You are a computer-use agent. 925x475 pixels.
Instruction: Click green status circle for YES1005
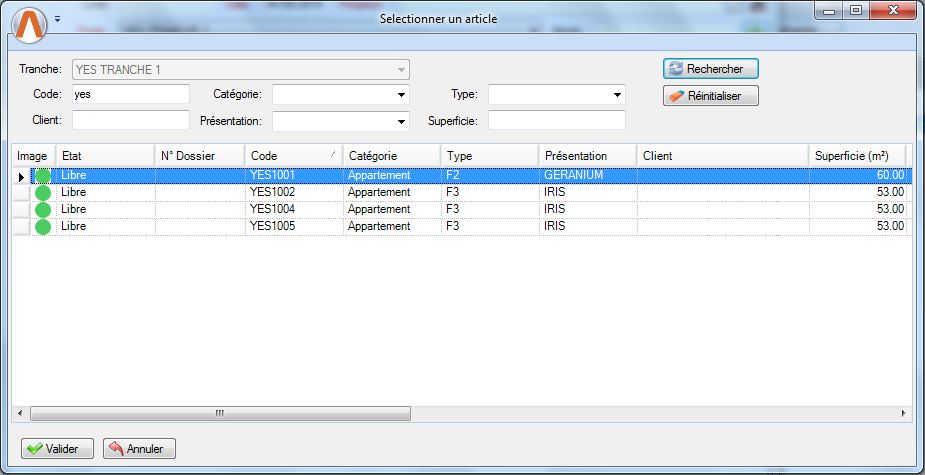point(43,227)
